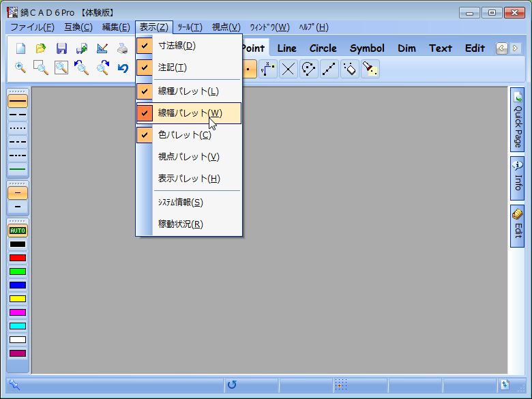Expand the Edit side panel
This screenshot has height=399, width=532.
518,226
